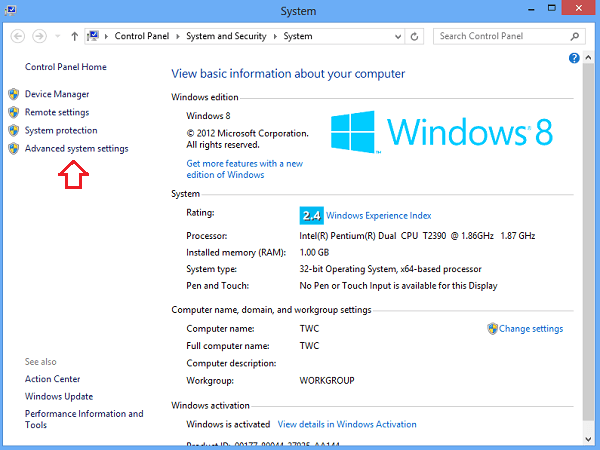The width and height of the screenshot is (600, 450).
Task: Open the recent locations dropdown arrow
Action: point(58,36)
